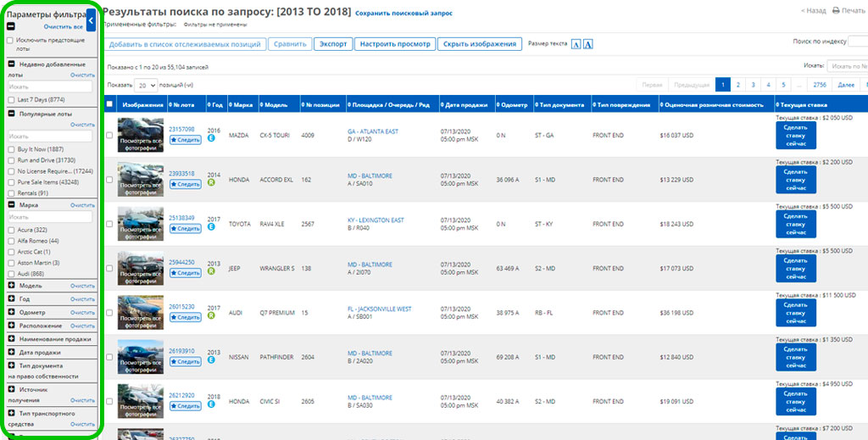
Task: Focus the Марка filter search field
Action: [x=50, y=217]
